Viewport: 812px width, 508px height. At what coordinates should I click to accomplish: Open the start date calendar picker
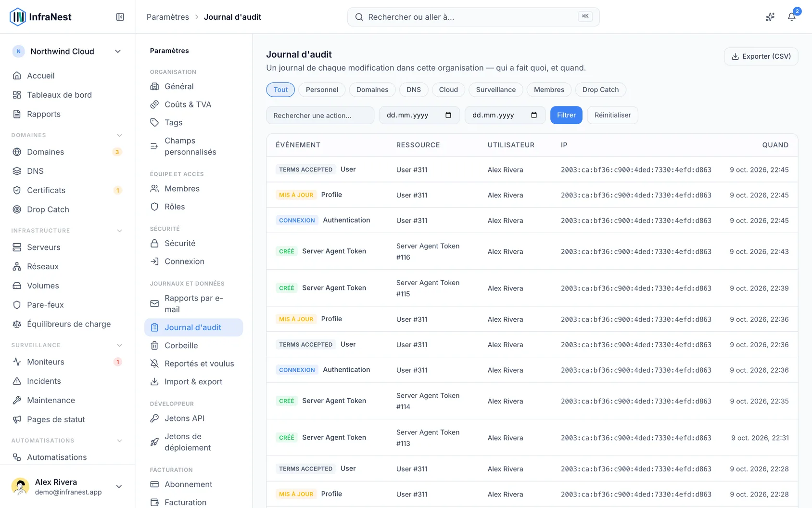coord(448,115)
